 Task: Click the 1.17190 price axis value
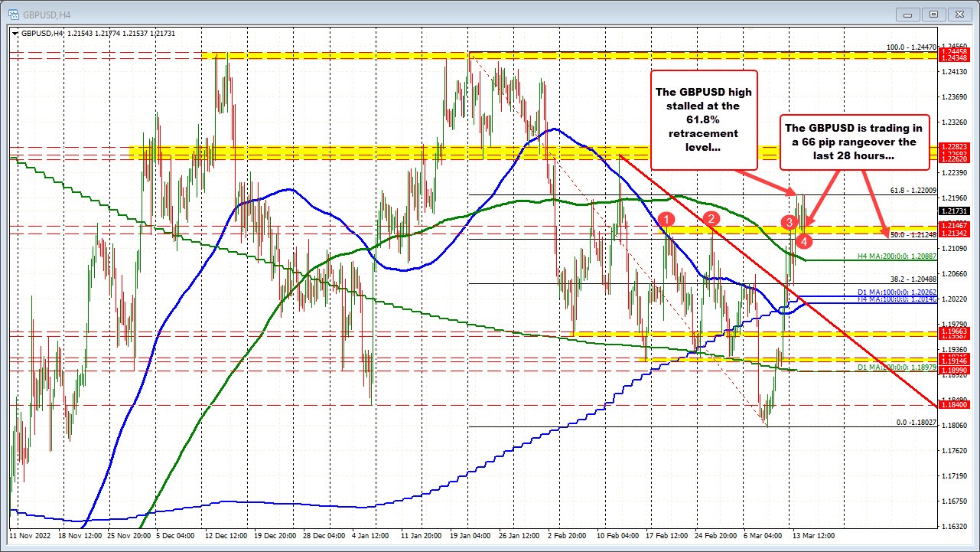pos(953,475)
